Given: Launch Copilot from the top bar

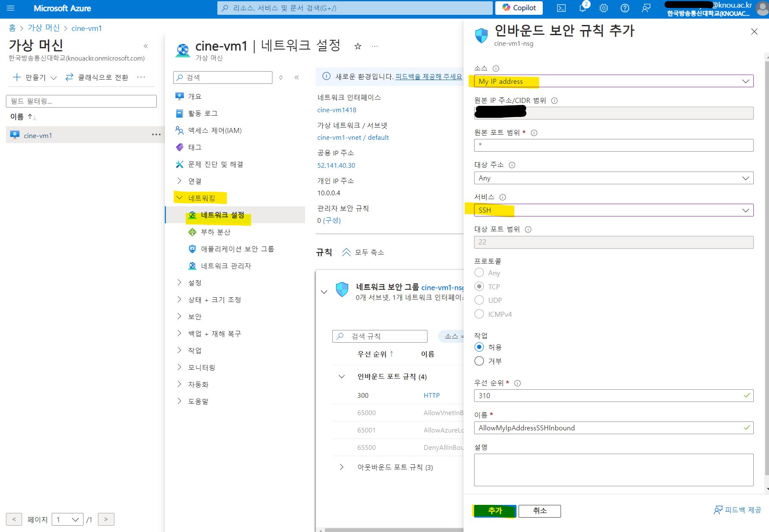Looking at the screenshot, I should pyautogui.click(x=519, y=8).
